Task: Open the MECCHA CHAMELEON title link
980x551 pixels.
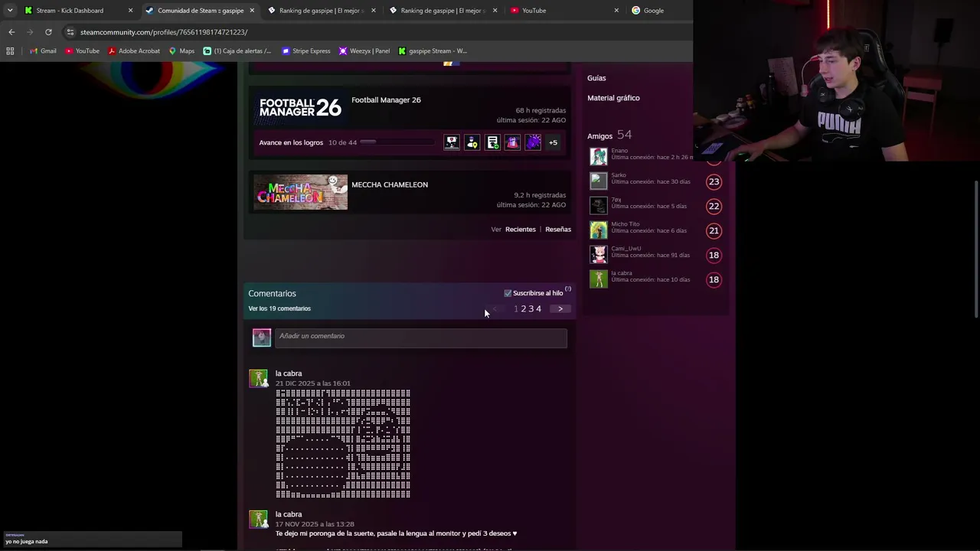Action: pyautogui.click(x=390, y=184)
